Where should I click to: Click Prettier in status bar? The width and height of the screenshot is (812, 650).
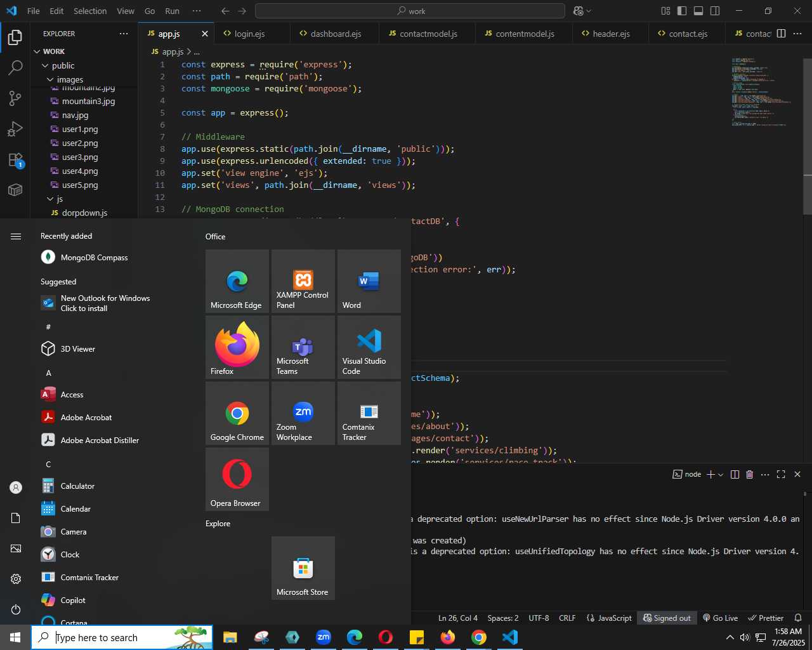766,618
